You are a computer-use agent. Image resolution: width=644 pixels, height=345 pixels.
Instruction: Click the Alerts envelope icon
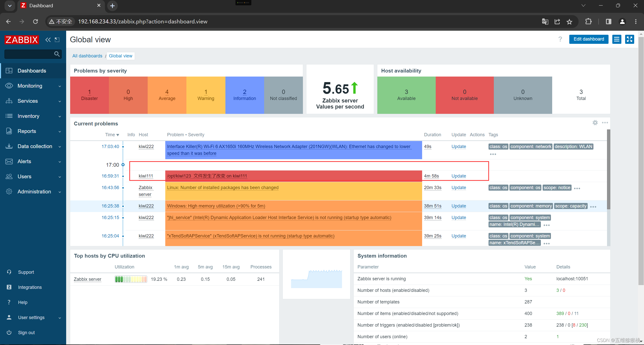[9, 161]
